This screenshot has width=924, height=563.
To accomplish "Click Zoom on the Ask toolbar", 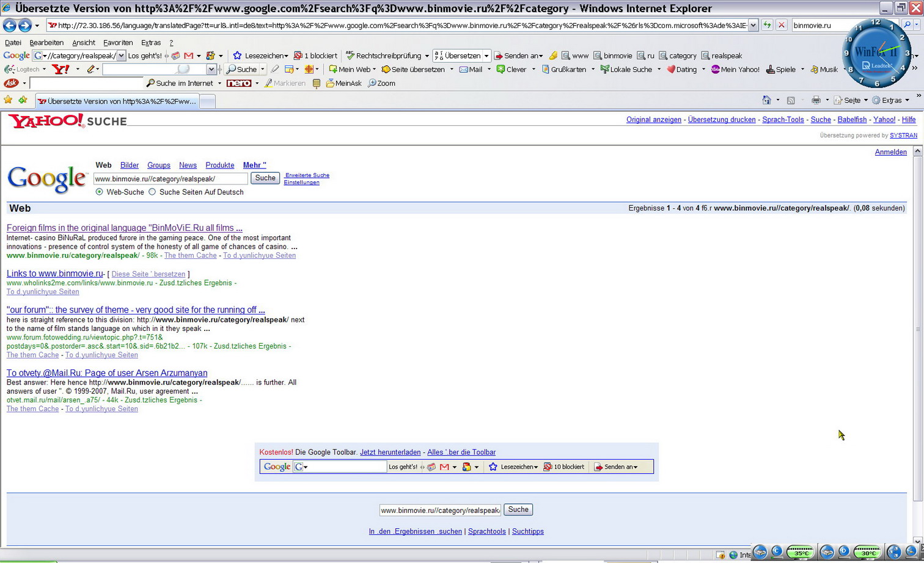I will pyautogui.click(x=381, y=83).
